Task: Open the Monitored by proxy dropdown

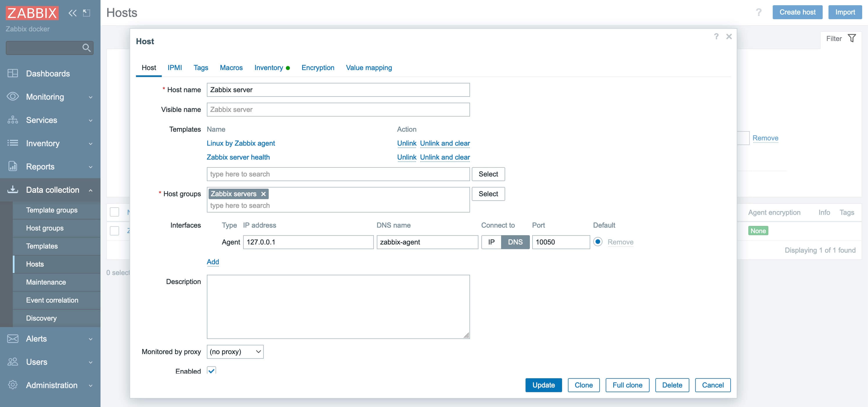Action: [235, 351]
